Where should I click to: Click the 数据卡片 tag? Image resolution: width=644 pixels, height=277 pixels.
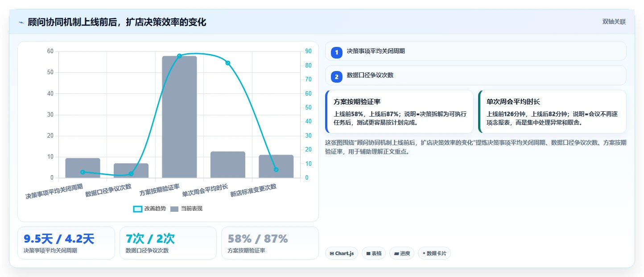tap(434, 253)
